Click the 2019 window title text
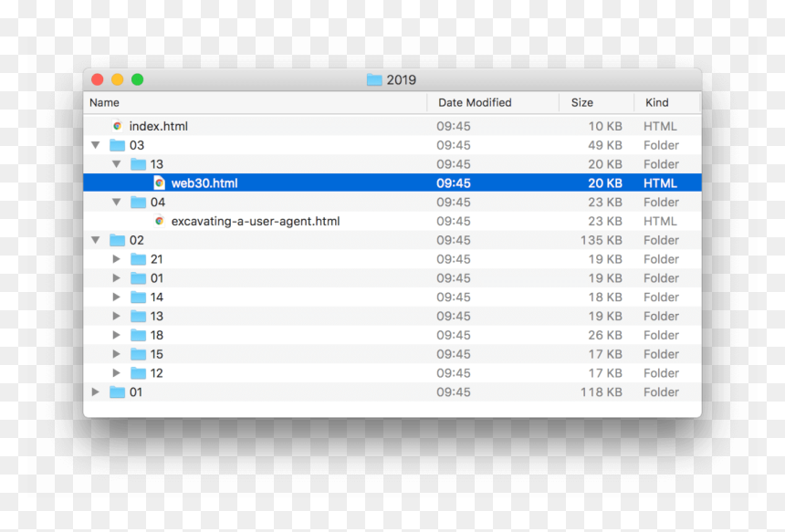The width and height of the screenshot is (785, 532). tap(401, 80)
